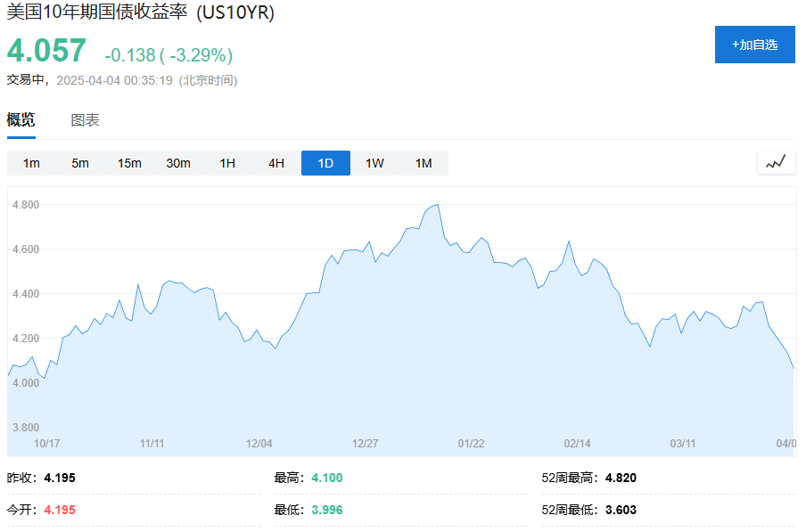Select the 30m time interval
The height and width of the screenshot is (532, 806).
(x=177, y=163)
